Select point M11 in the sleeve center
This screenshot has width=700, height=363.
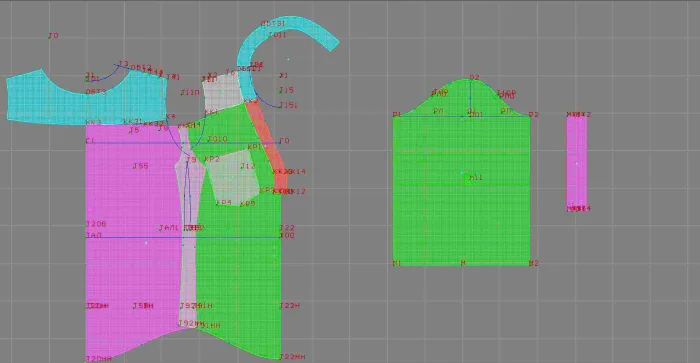tap(476, 177)
